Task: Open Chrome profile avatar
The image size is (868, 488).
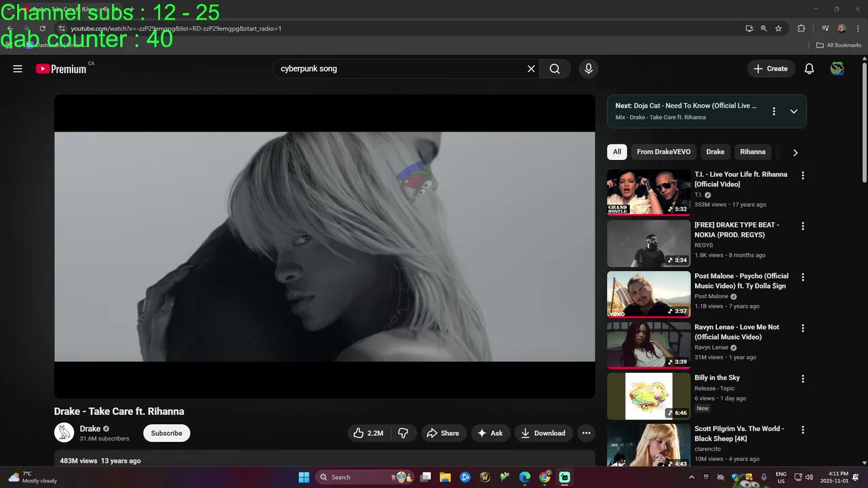Action: [842, 28]
